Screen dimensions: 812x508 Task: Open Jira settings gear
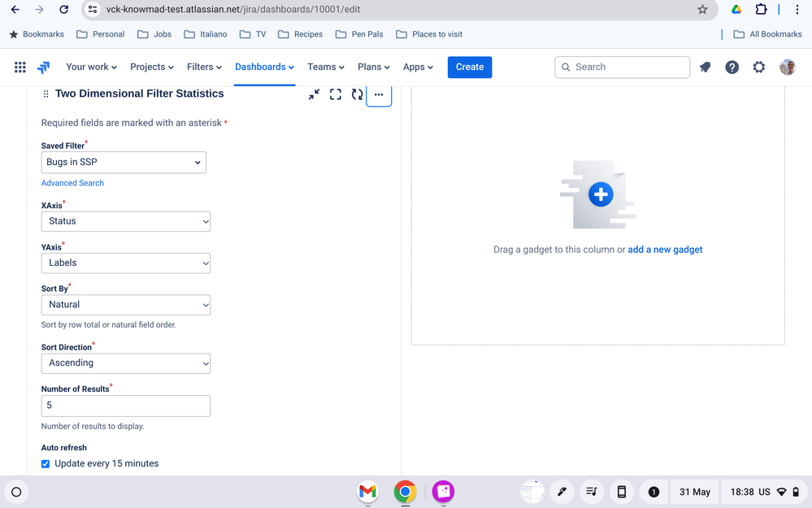[758, 67]
